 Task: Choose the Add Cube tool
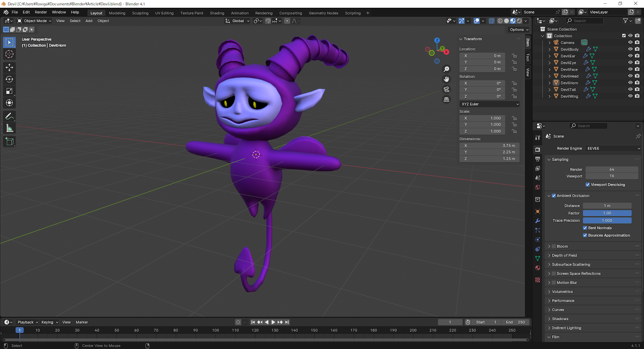tap(9, 141)
